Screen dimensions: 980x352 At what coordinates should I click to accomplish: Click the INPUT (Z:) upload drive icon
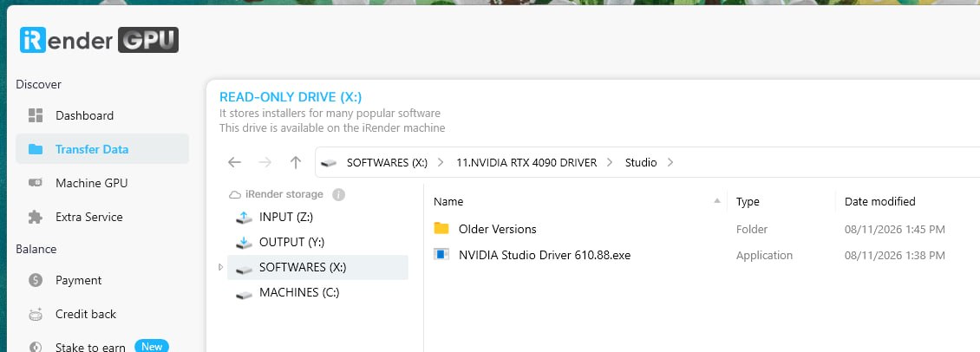pos(244,218)
